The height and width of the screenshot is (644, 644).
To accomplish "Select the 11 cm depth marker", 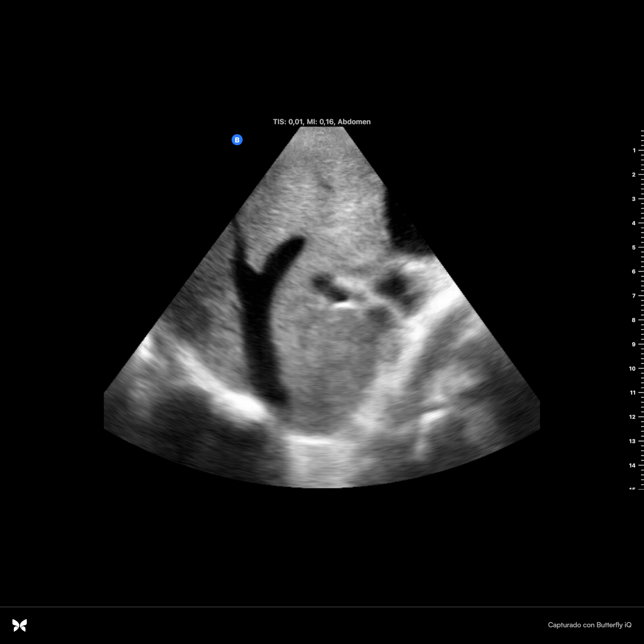I will pyautogui.click(x=632, y=392).
